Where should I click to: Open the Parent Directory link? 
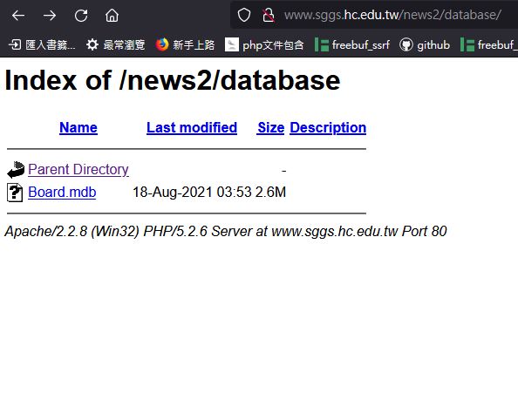[78, 169]
